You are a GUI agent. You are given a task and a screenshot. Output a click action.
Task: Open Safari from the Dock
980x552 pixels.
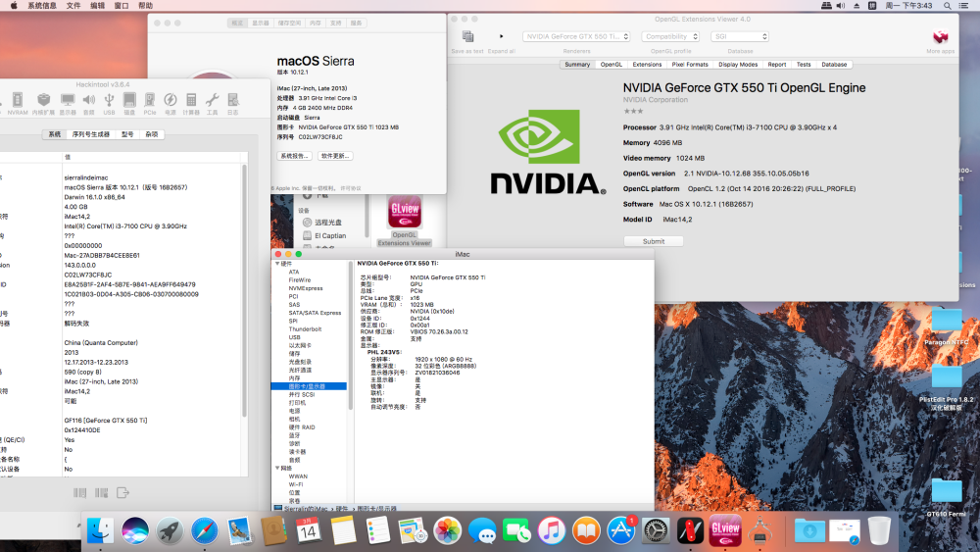click(x=205, y=530)
